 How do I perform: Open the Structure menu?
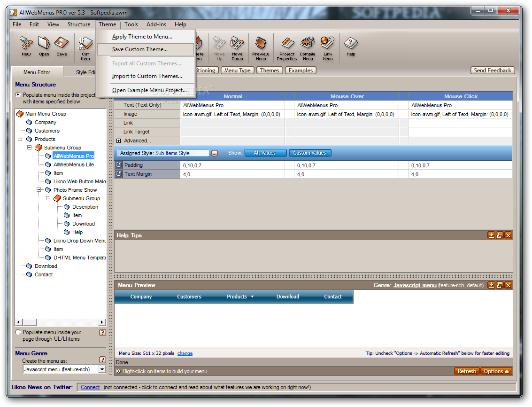tap(79, 24)
